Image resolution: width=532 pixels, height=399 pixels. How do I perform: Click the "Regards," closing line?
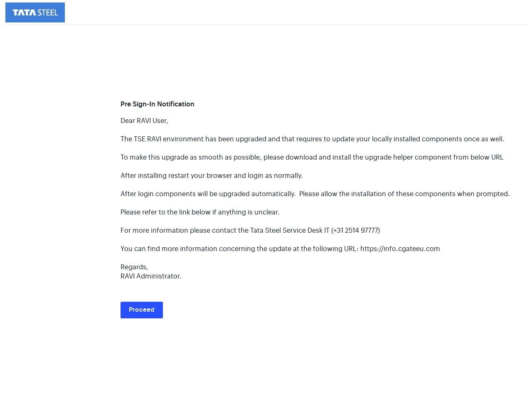point(134,267)
